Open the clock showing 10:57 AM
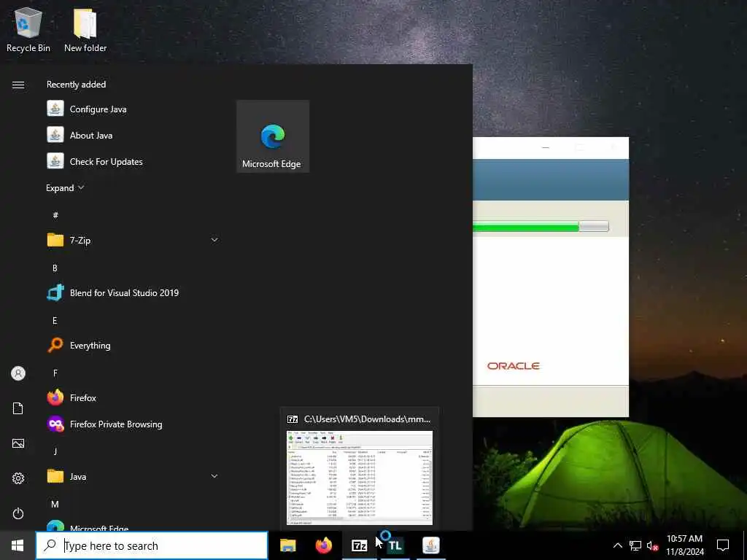The width and height of the screenshot is (747, 560). coord(684,545)
